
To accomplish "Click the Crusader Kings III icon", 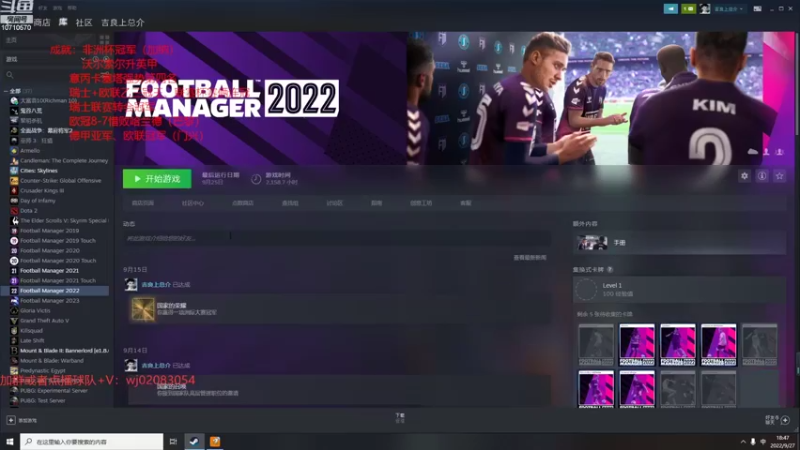I will pos(14,190).
